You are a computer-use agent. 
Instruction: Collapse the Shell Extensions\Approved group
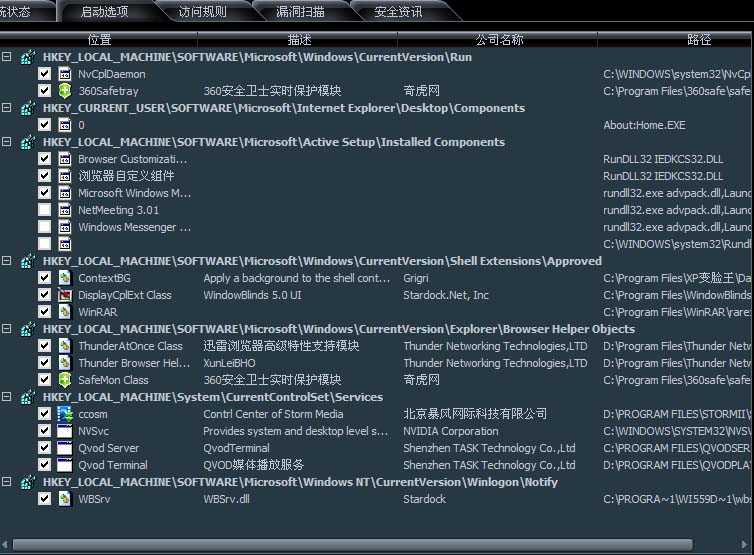(7, 261)
